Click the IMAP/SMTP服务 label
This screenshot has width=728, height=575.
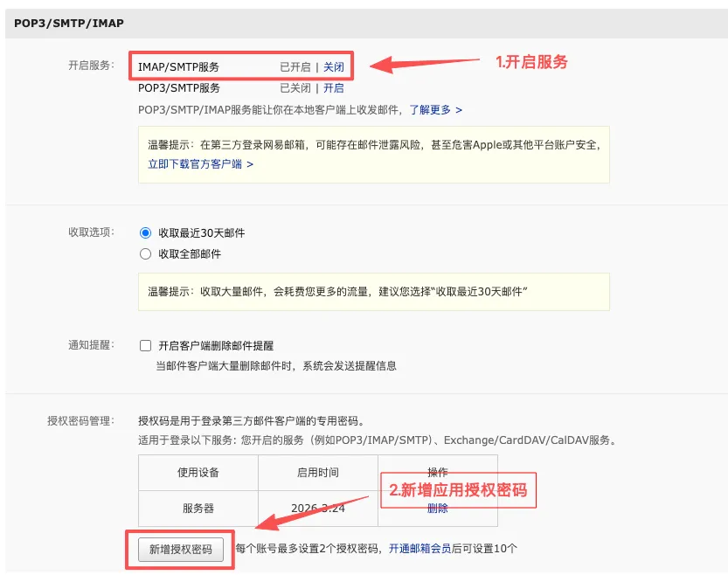[x=178, y=66]
